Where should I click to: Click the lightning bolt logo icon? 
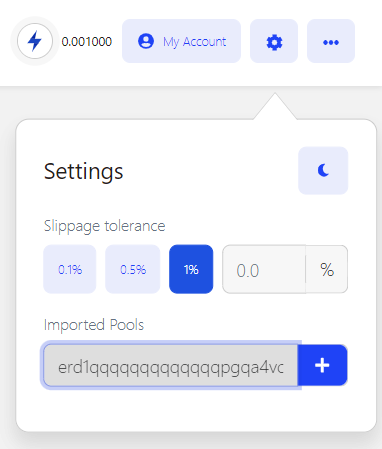click(x=35, y=41)
